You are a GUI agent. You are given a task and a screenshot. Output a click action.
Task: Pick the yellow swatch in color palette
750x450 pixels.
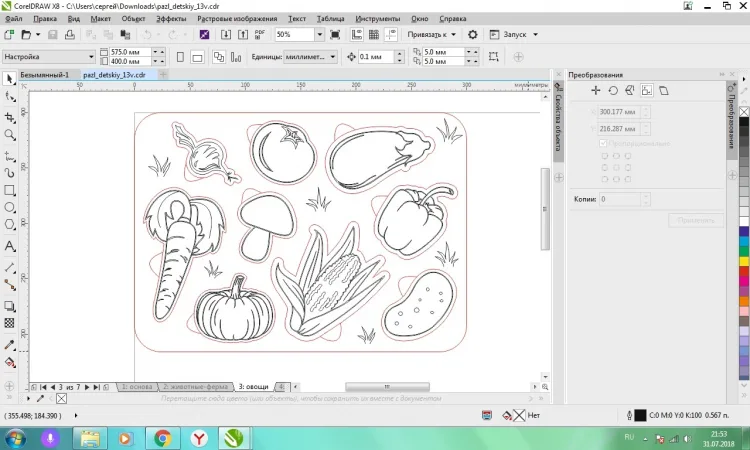pos(744,261)
